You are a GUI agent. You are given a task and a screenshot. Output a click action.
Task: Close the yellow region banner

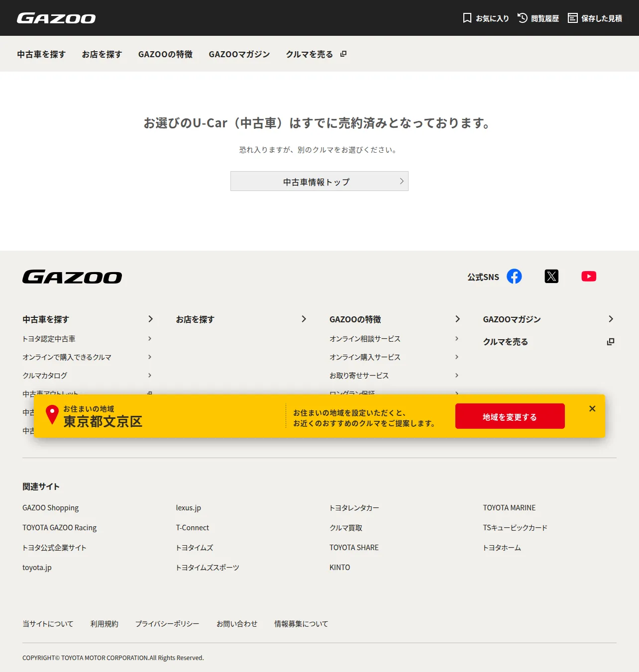(x=592, y=408)
